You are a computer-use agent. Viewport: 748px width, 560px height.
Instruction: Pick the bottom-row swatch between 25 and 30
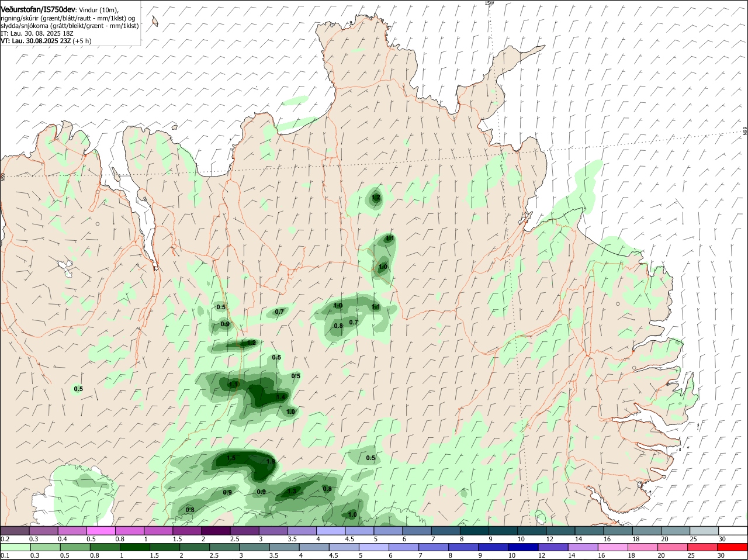tap(702, 547)
